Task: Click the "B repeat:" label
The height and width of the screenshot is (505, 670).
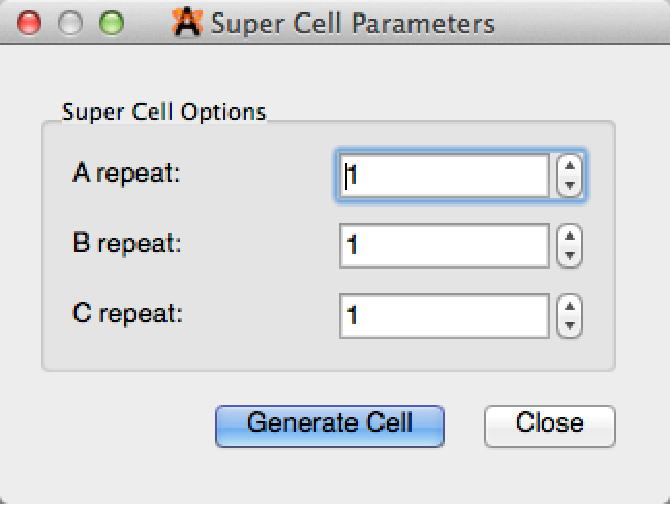Action: 126,243
